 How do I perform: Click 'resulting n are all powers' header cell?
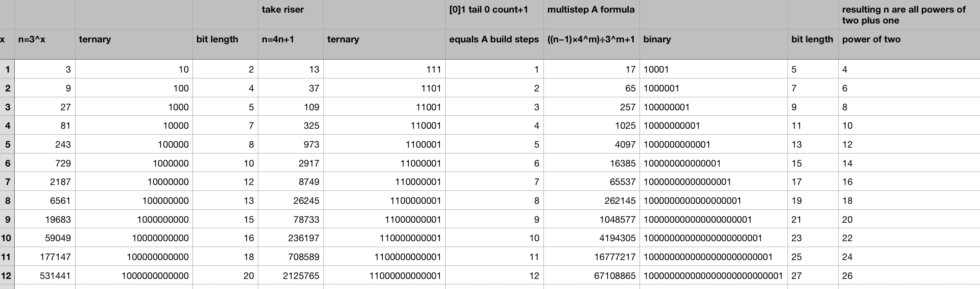(x=908, y=15)
